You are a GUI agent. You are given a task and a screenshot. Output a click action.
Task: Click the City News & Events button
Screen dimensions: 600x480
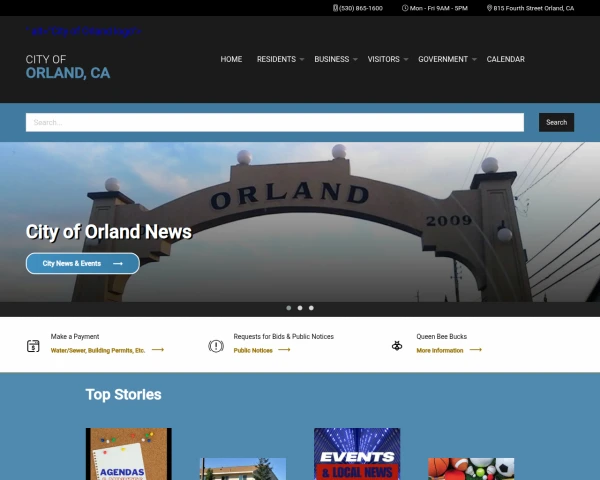point(83,263)
